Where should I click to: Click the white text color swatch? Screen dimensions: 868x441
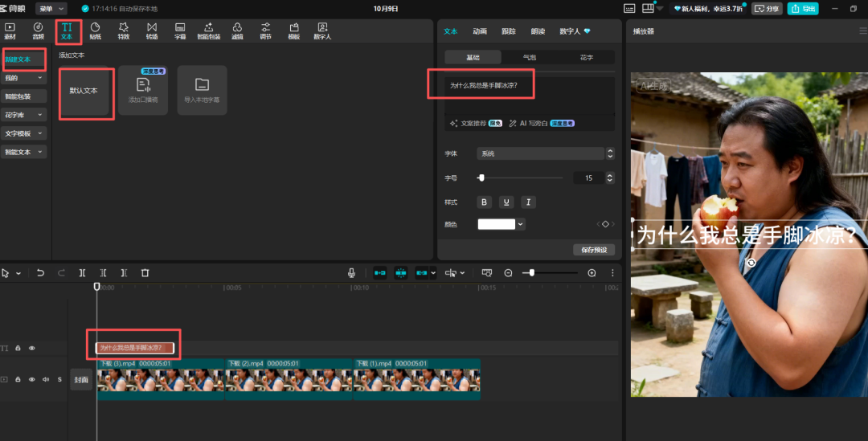click(x=497, y=224)
